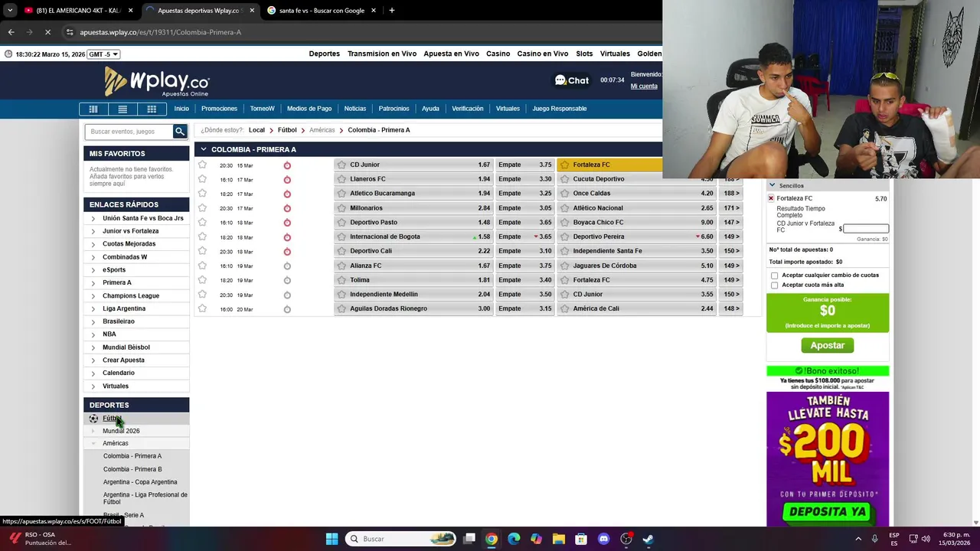
Task: Click the Buscar eventos search field
Action: pos(129,132)
